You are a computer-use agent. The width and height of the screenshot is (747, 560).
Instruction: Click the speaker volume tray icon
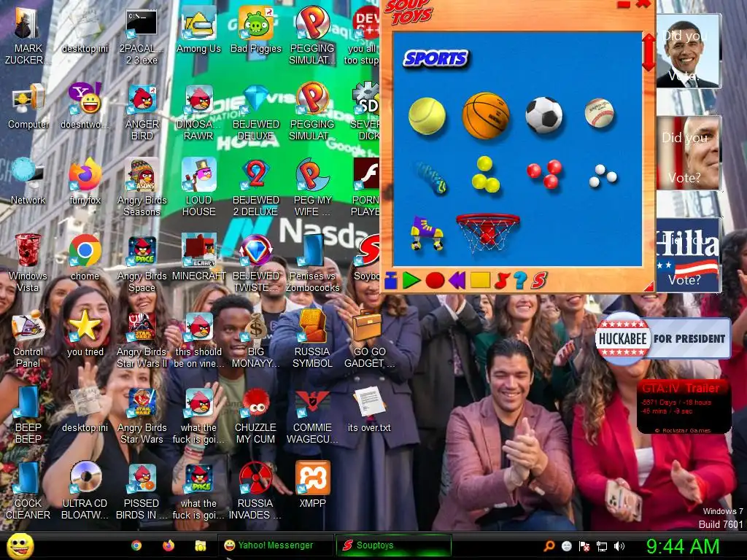620,546
